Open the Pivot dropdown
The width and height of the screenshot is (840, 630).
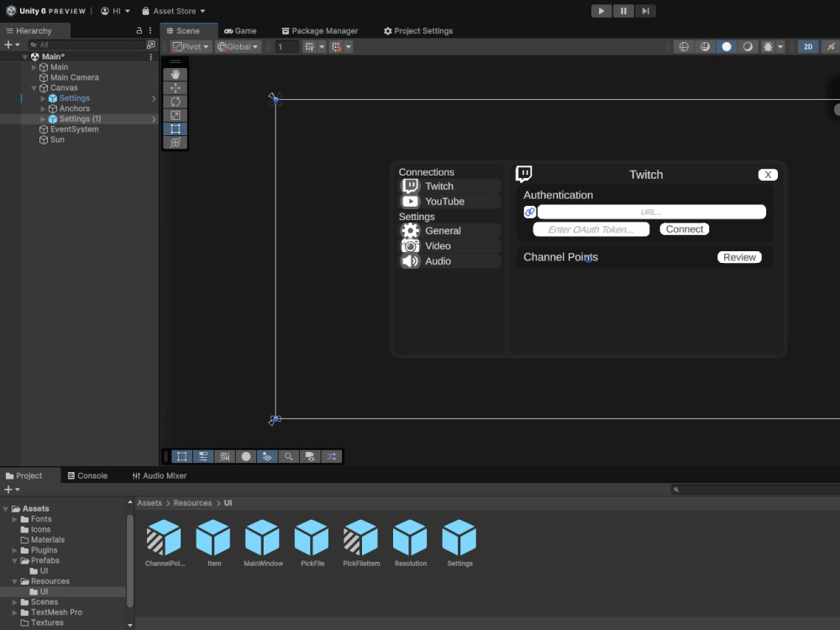coord(191,47)
